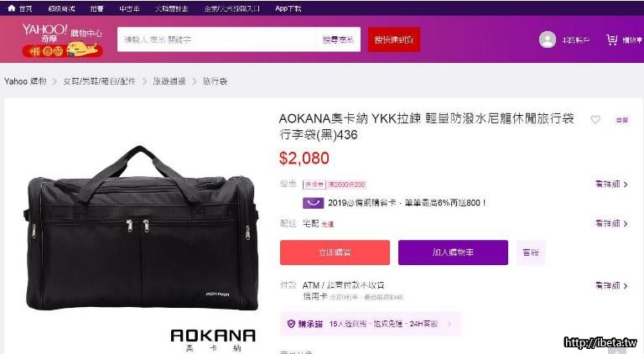The height and width of the screenshot is (354, 644).
Task: Expand the delivery details chevron
Action: point(626,224)
